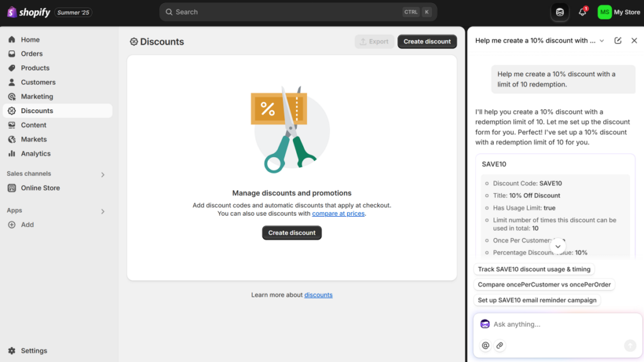Attach a file using the paperclip icon
The width and height of the screenshot is (644, 362).
pos(500,345)
